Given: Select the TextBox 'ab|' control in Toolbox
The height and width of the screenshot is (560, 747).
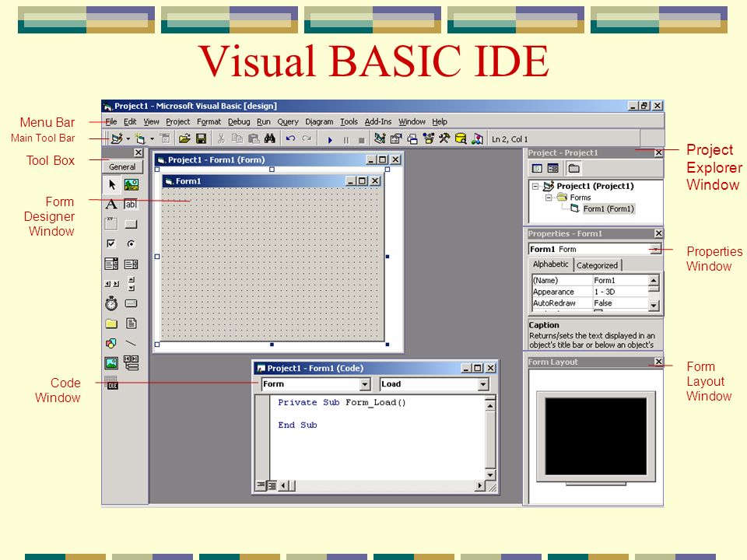Looking at the screenshot, I should [131, 205].
